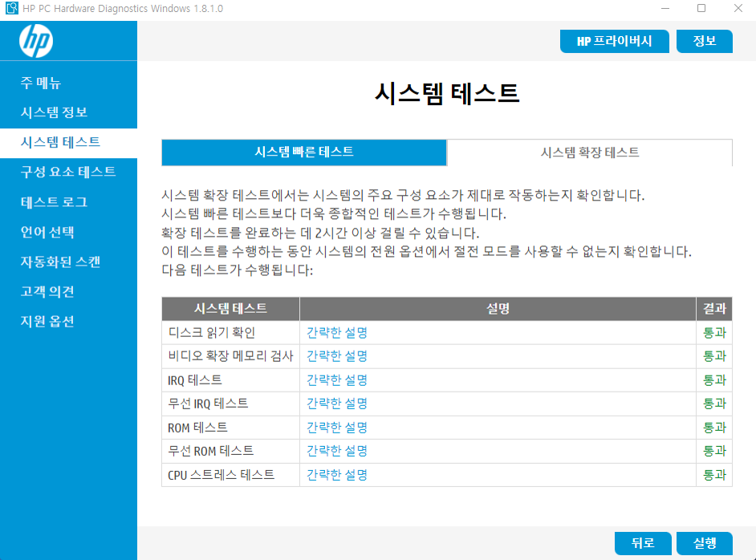Click the 설명 column header

(498, 309)
